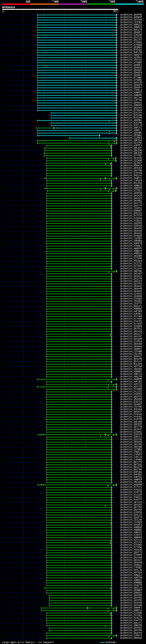Open hit UniRef100_A6MZY2
The height and width of the screenshot is (644, 146).
131,55
